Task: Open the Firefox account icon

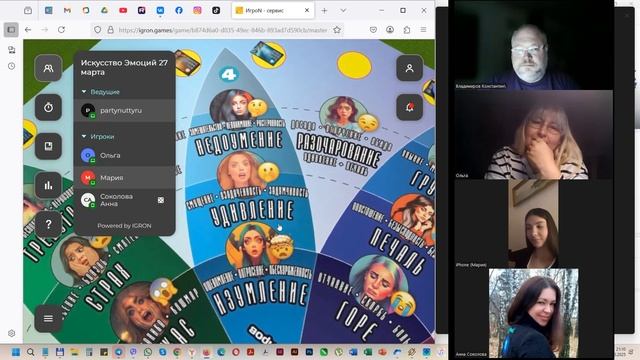Action: coord(390,30)
